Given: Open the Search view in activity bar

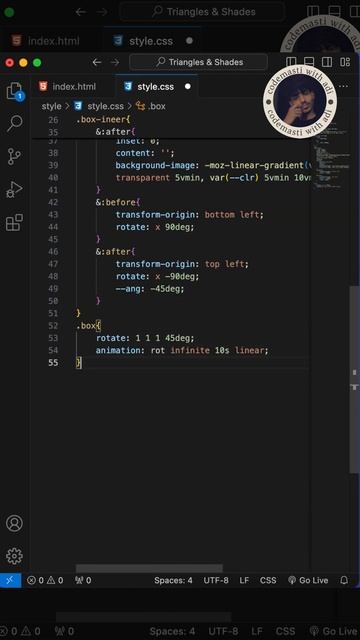Looking at the screenshot, I should (14, 123).
